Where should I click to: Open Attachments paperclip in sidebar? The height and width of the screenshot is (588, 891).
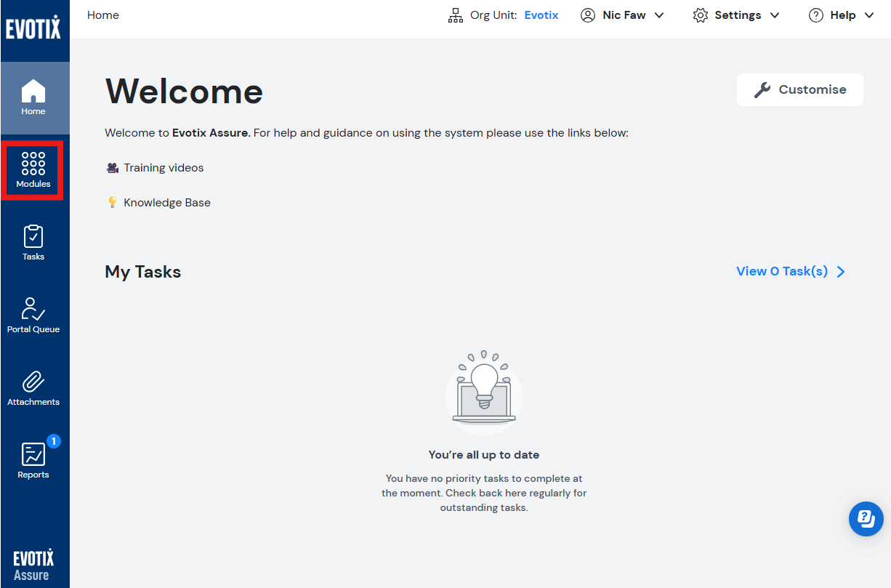click(33, 388)
